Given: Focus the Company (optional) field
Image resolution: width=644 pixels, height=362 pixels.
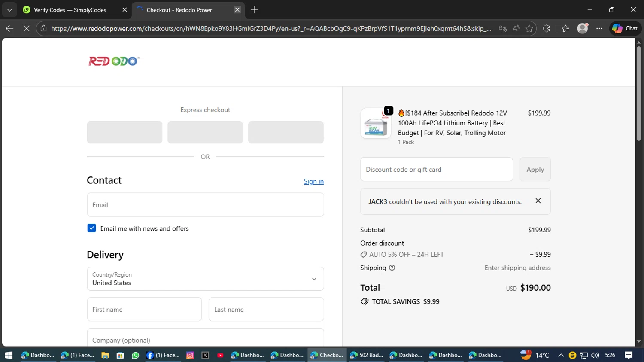Looking at the screenshot, I should pyautogui.click(x=205, y=338).
